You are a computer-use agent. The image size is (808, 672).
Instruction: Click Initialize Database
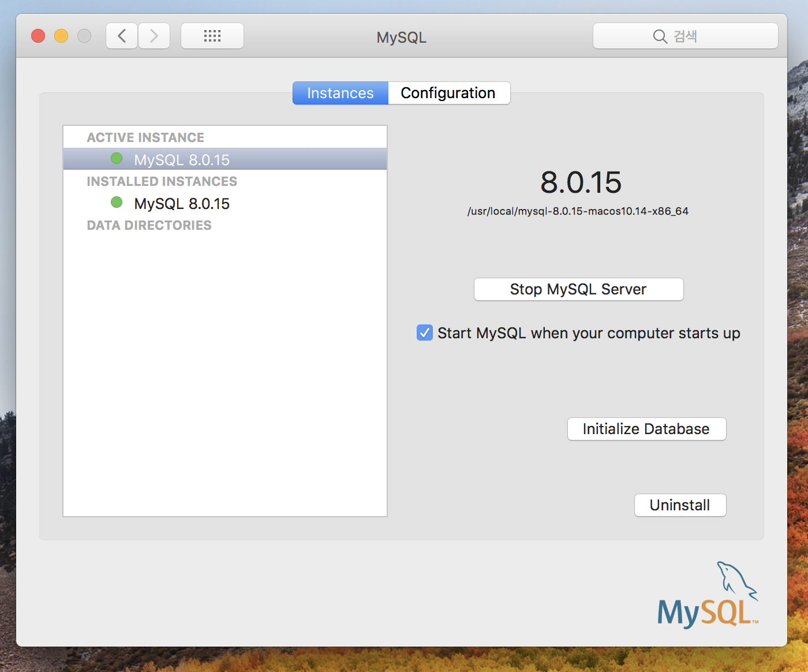(646, 429)
